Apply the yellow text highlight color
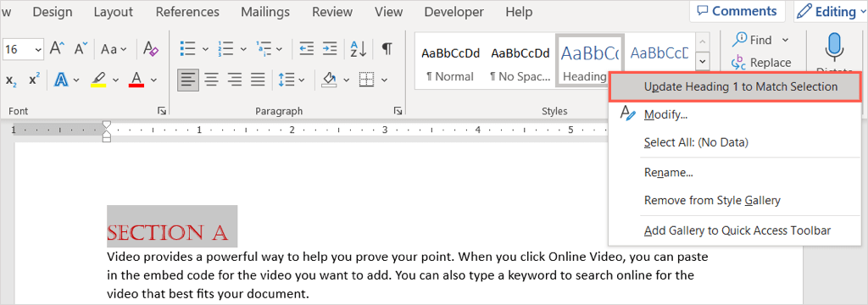The width and height of the screenshot is (868, 305). pos(98,80)
